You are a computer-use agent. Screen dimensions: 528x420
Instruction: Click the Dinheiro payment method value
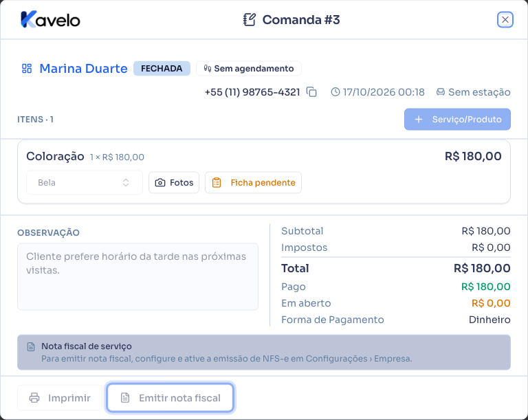(489, 320)
